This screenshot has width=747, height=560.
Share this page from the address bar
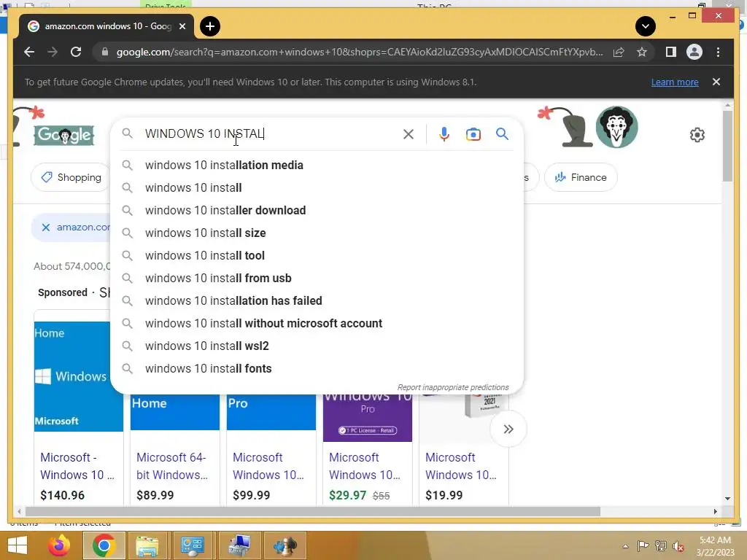pyautogui.click(x=619, y=52)
